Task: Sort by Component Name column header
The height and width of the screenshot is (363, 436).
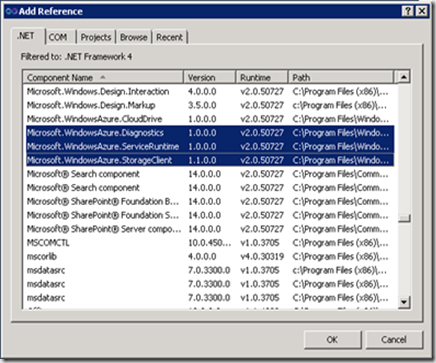Action: 103,78
